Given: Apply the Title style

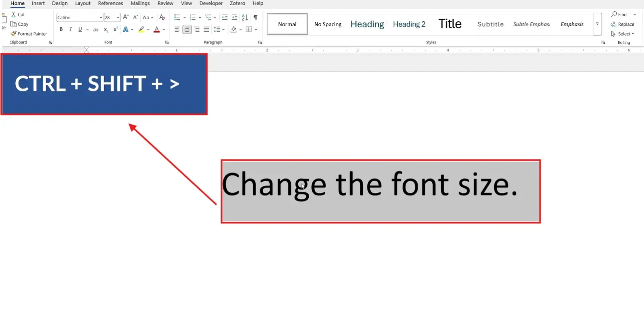Looking at the screenshot, I should [x=450, y=24].
